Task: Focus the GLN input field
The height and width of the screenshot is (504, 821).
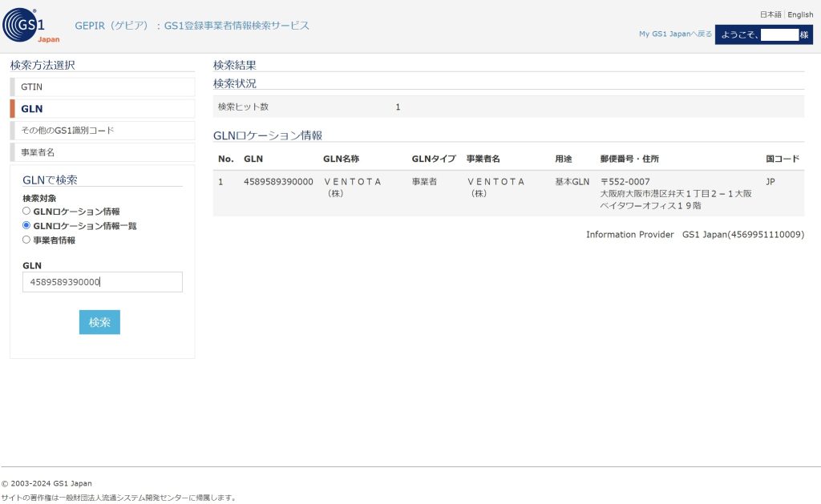Action: [103, 282]
